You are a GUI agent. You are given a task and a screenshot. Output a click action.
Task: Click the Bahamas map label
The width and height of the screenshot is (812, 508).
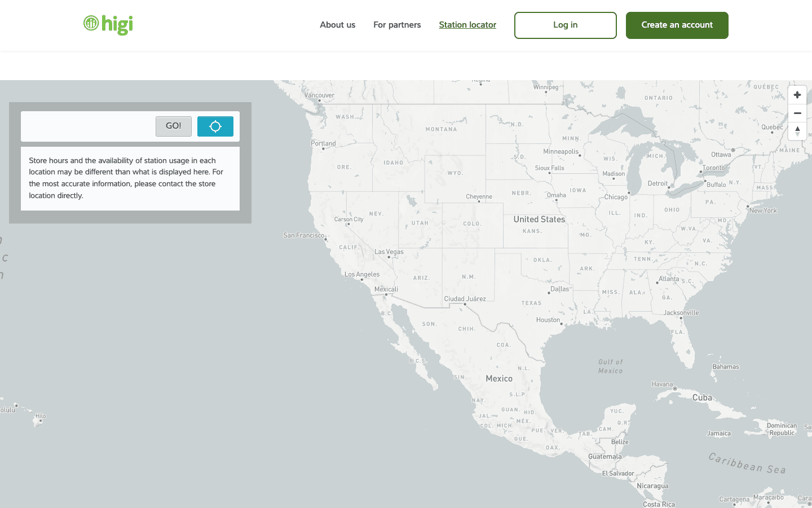(x=726, y=367)
